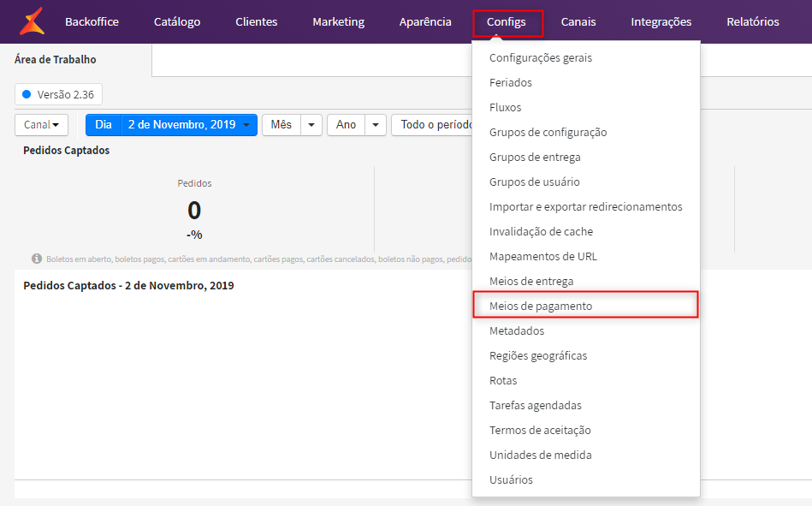Screen dimensions: 812x506
Task: Collapse the Configs menu
Action: (x=507, y=21)
